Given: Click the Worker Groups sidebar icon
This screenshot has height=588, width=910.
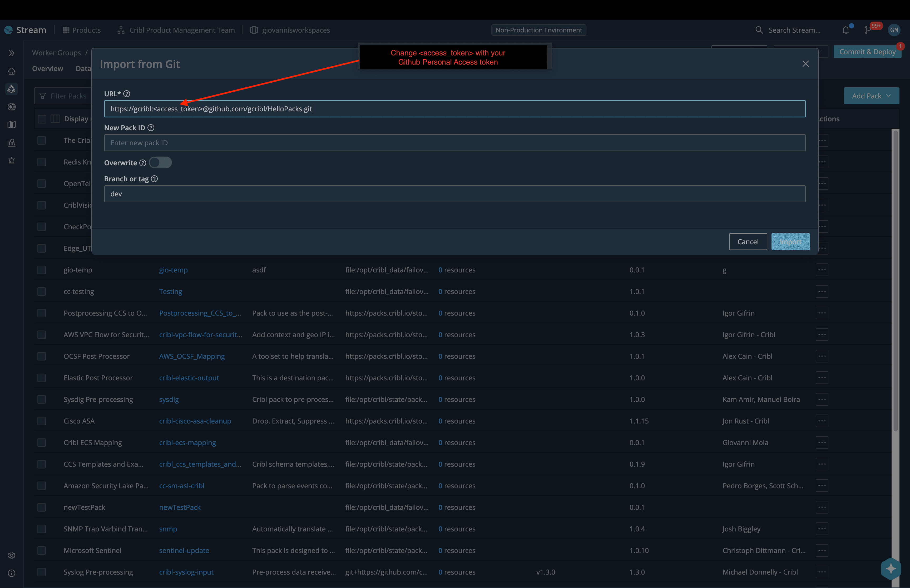Looking at the screenshot, I should tap(12, 89).
